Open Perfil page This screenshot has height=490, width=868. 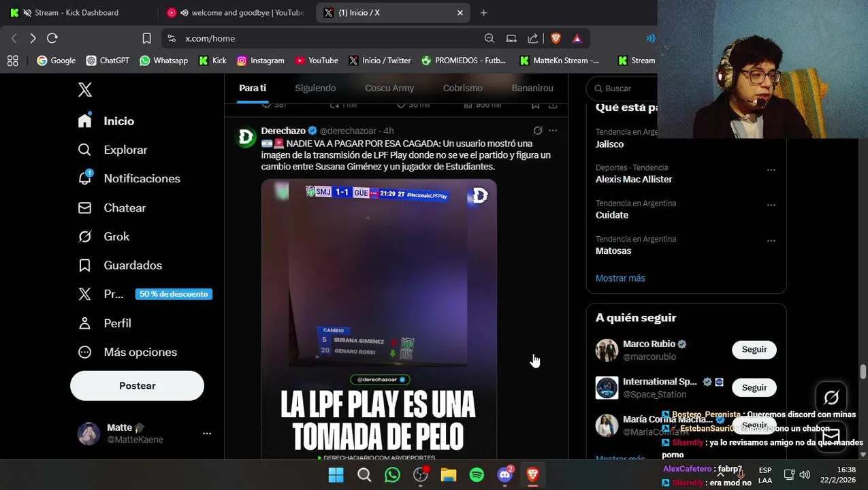pyautogui.click(x=104, y=323)
